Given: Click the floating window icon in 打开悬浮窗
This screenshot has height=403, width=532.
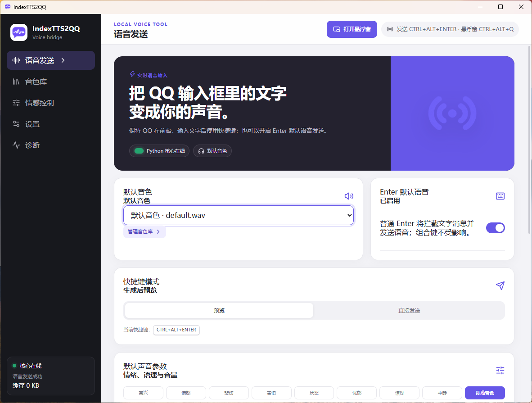Looking at the screenshot, I should click(x=337, y=29).
